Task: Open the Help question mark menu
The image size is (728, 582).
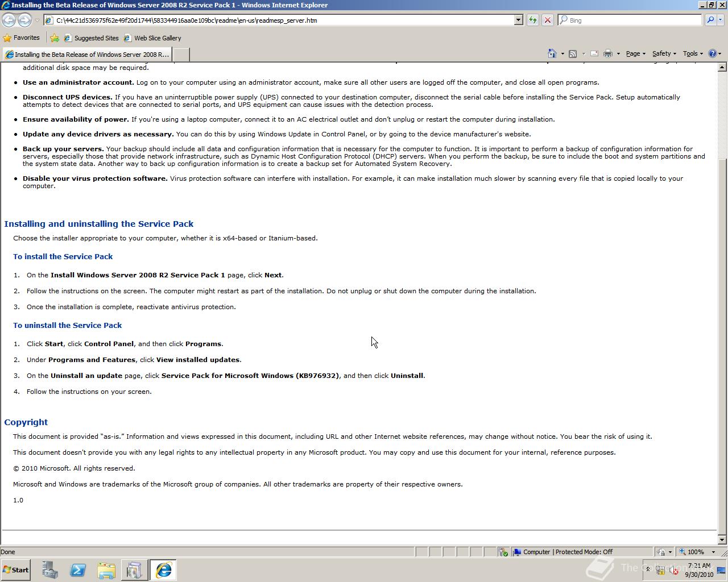Action: coord(715,53)
